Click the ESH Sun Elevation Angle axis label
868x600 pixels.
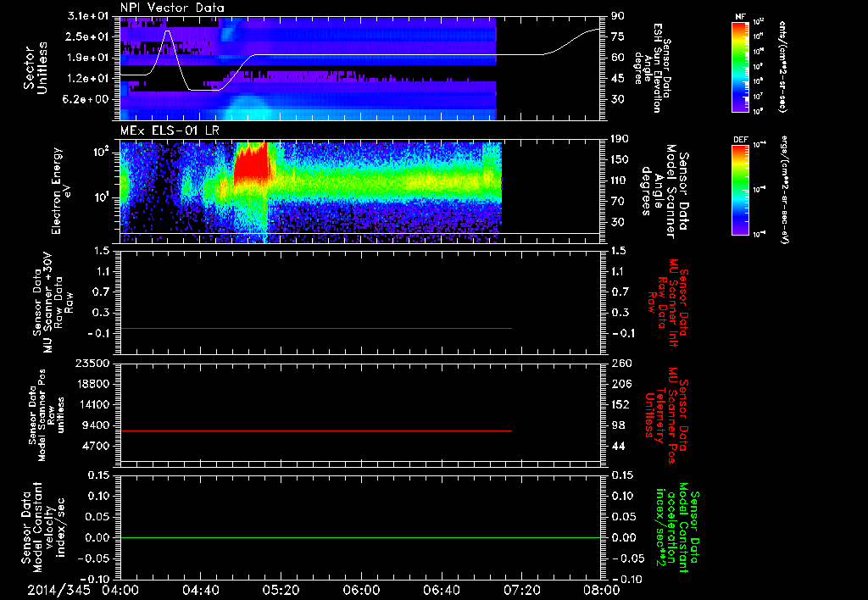[x=652, y=68]
